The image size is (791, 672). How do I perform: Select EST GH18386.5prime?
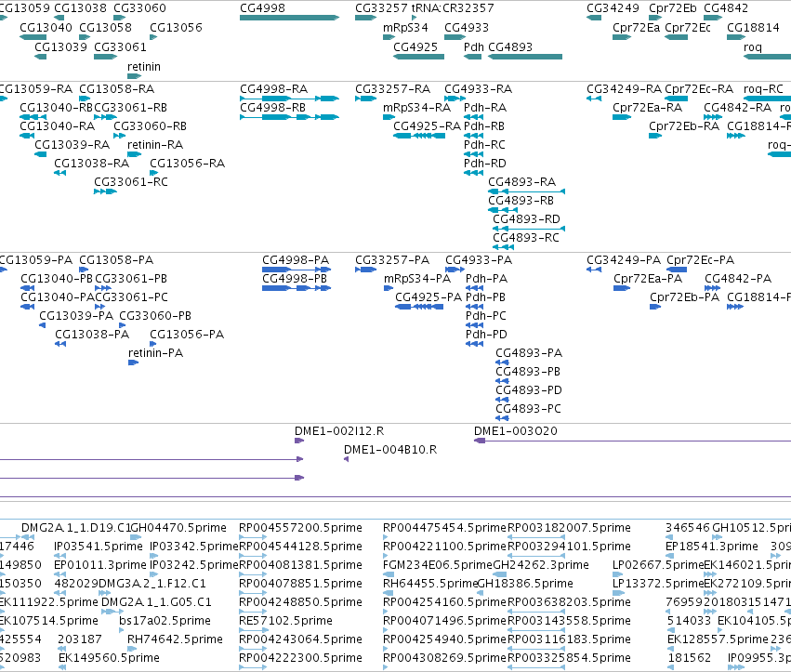[x=525, y=584]
